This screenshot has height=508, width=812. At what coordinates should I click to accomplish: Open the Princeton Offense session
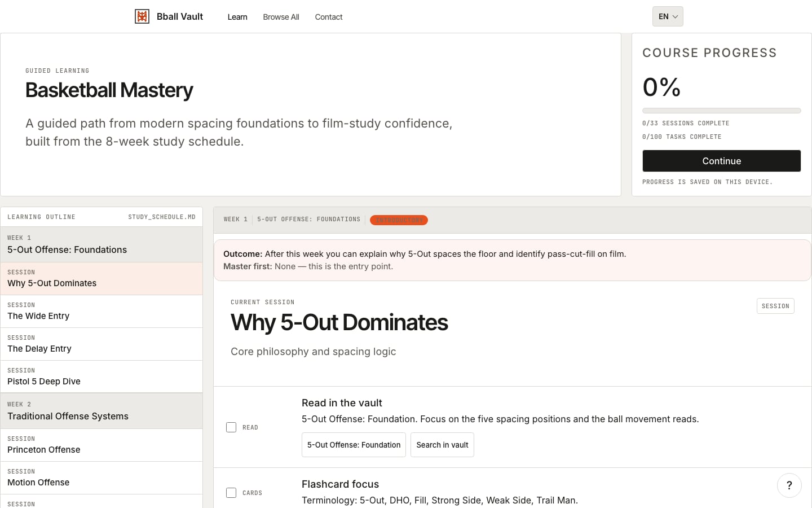point(101,445)
